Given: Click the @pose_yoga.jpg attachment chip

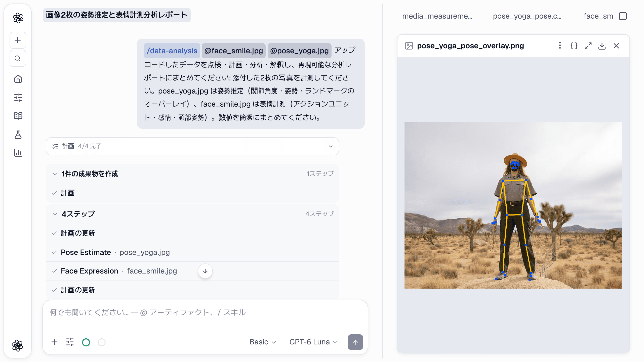Looking at the screenshot, I should pyautogui.click(x=299, y=51).
